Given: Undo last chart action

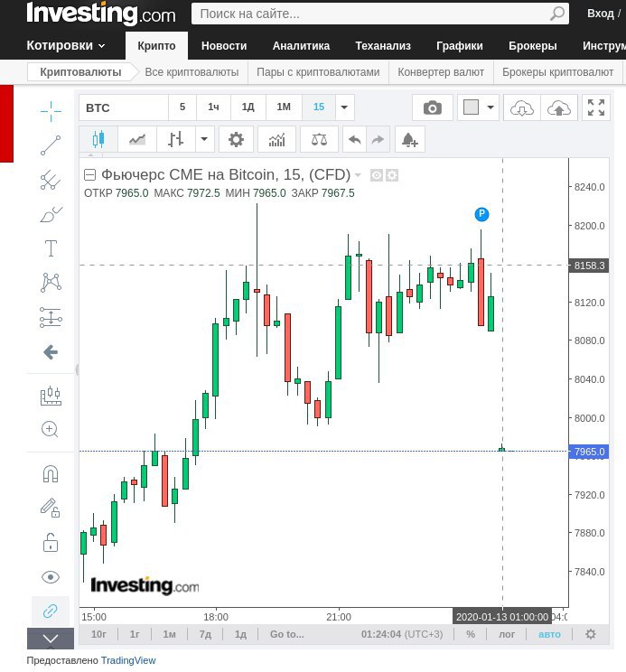Looking at the screenshot, I should (354, 139).
